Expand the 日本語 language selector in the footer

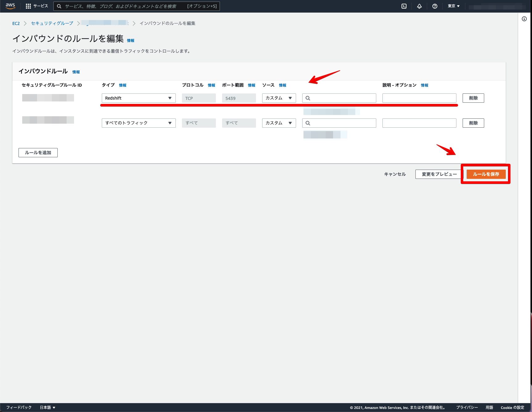47,407
